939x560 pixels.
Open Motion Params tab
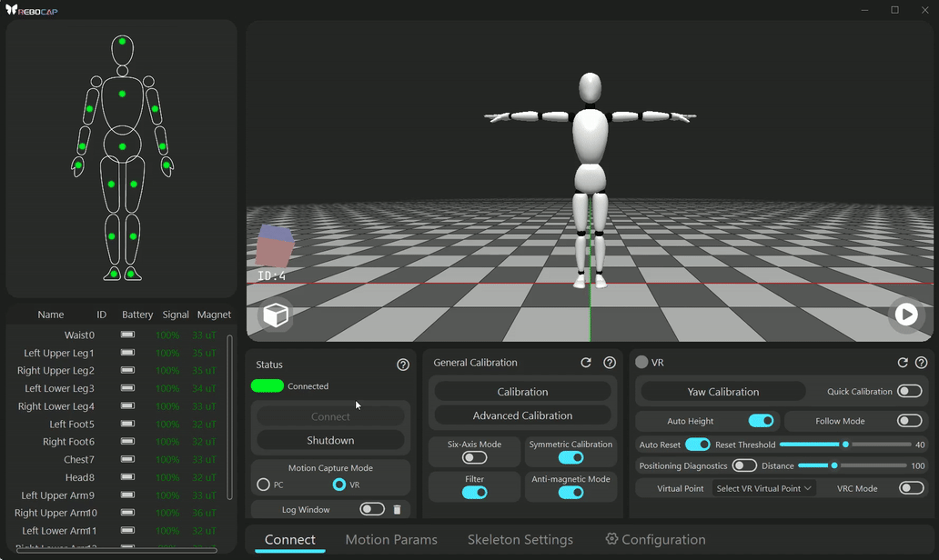point(391,539)
